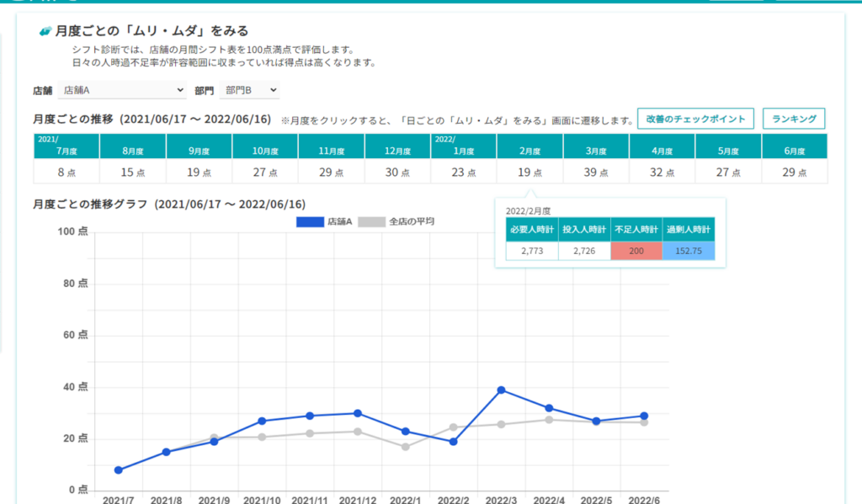Toggle 店舗A series via blue legend swatch

(x=309, y=222)
